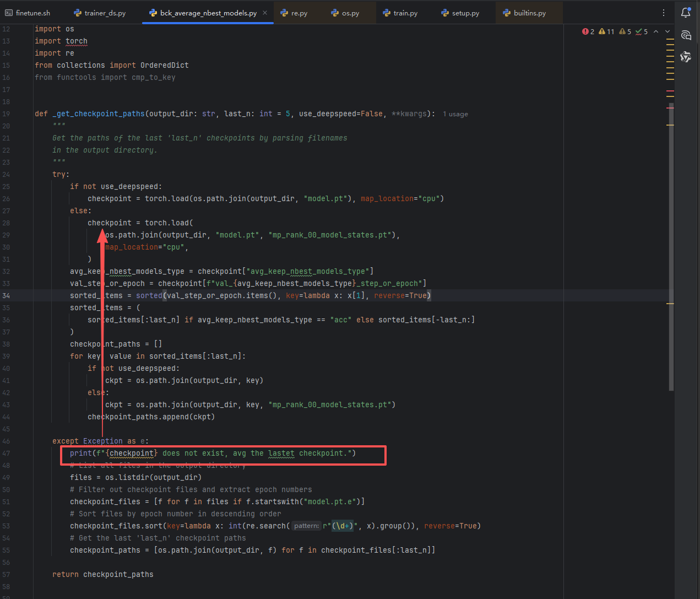
Task: Open the editor tabs three-dot options menu
Action: point(664,13)
